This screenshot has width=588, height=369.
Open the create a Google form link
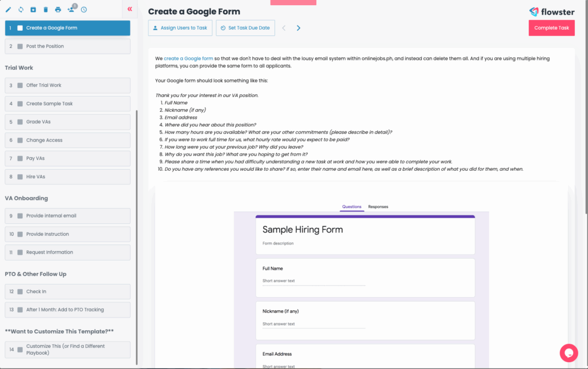(188, 59)
